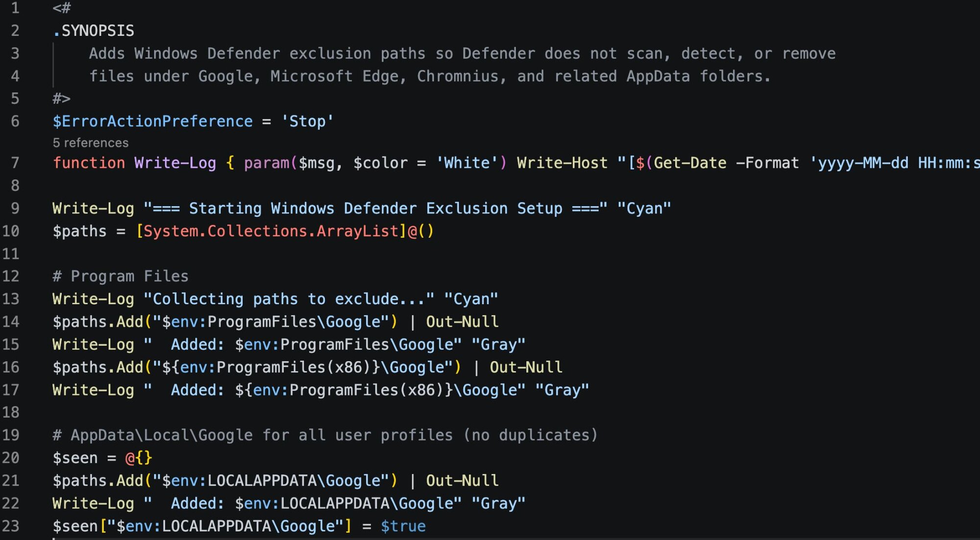The height and width of the screenshot is (540, 980).
Task: Click line number 14 in gutter
Action: pos(11,322)
